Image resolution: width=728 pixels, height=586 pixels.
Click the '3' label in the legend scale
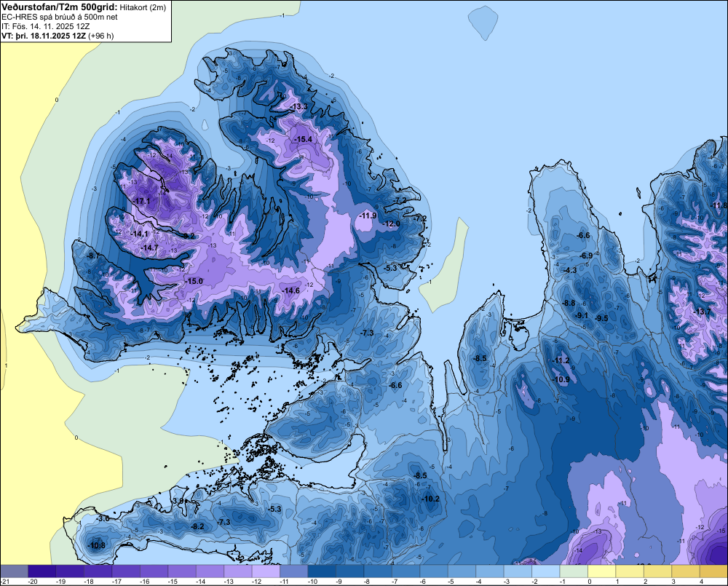click(673, 582)
